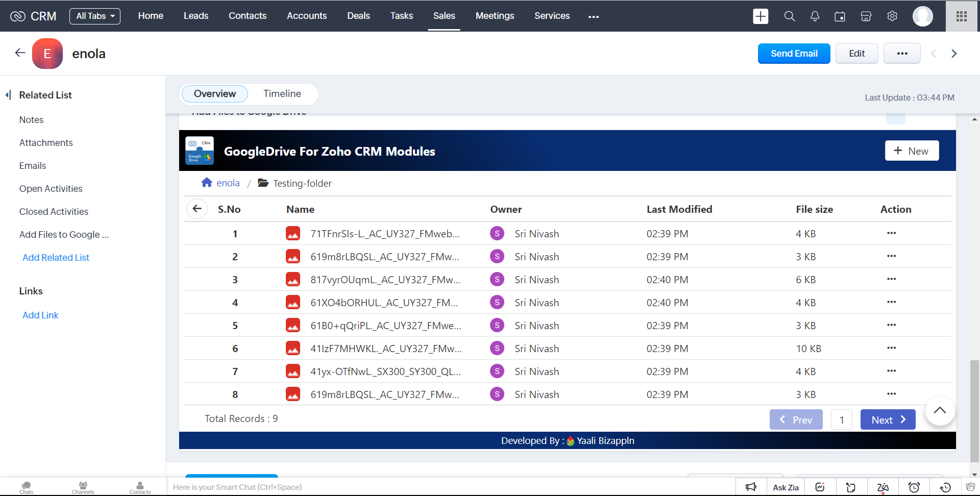980x496 pixels.
Task: Go to Next page of files
Action: click(888, 419)
